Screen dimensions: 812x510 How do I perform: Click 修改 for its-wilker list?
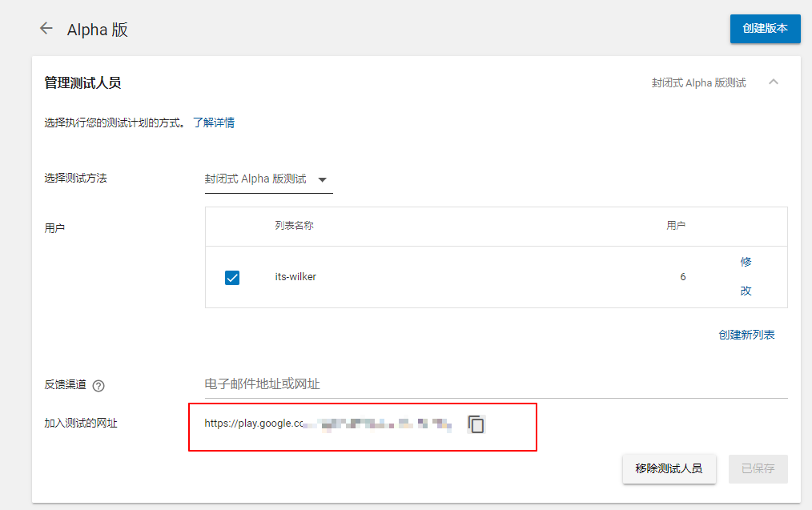(746, 276)
